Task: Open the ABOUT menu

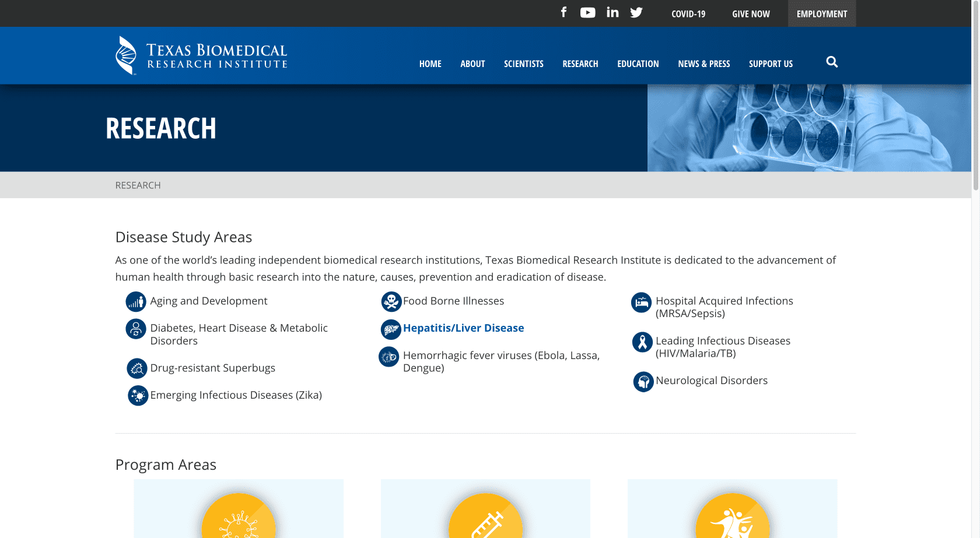Action: [473, 64]
